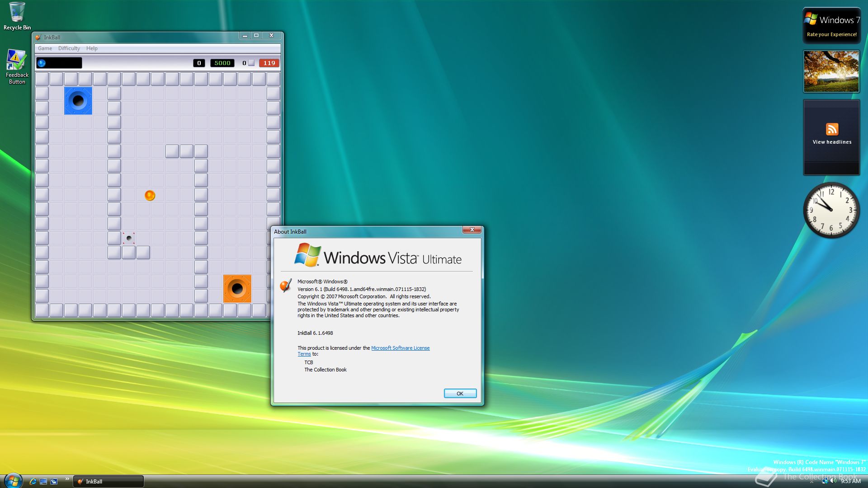The height and width of the screenshot is (488, 868).
Task: Click the Windows Vista flag logo in About dialog
Action: click(x=307, y=254)
